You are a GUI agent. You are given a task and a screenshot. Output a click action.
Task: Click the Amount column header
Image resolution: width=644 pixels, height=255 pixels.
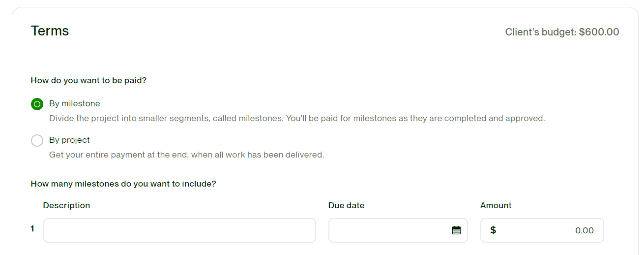496,205
